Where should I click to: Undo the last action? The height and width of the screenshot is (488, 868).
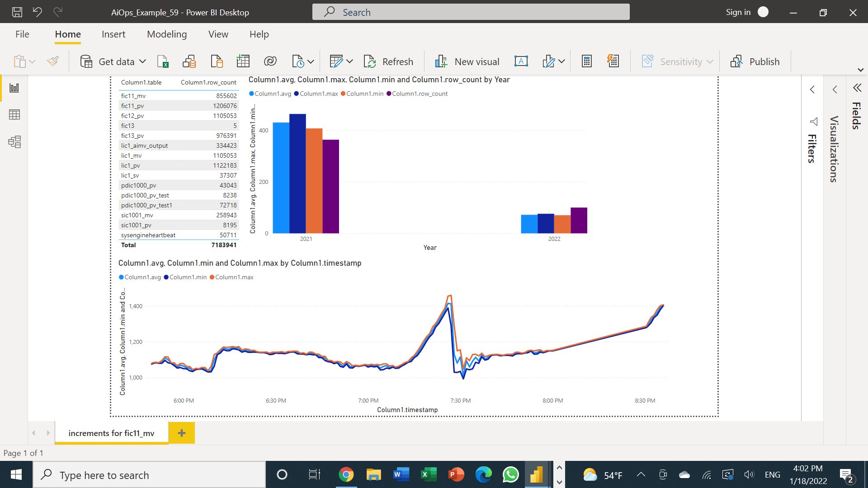click(38, 12)
